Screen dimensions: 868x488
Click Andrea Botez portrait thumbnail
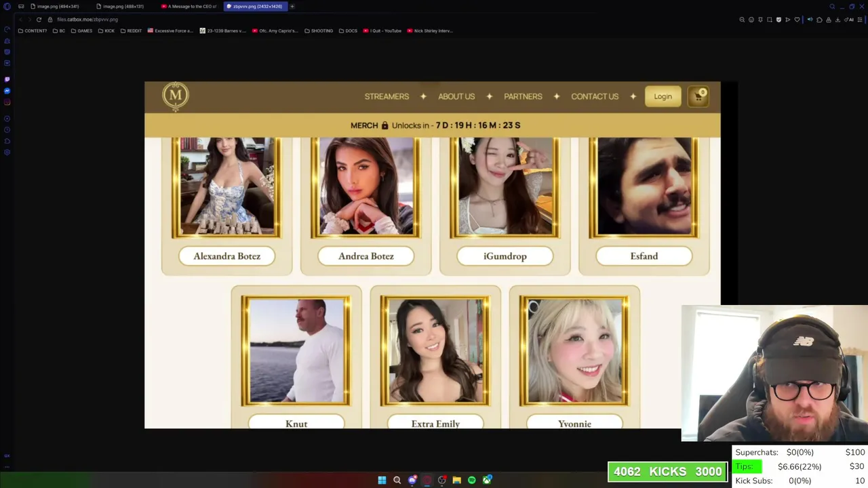(366, 187)
